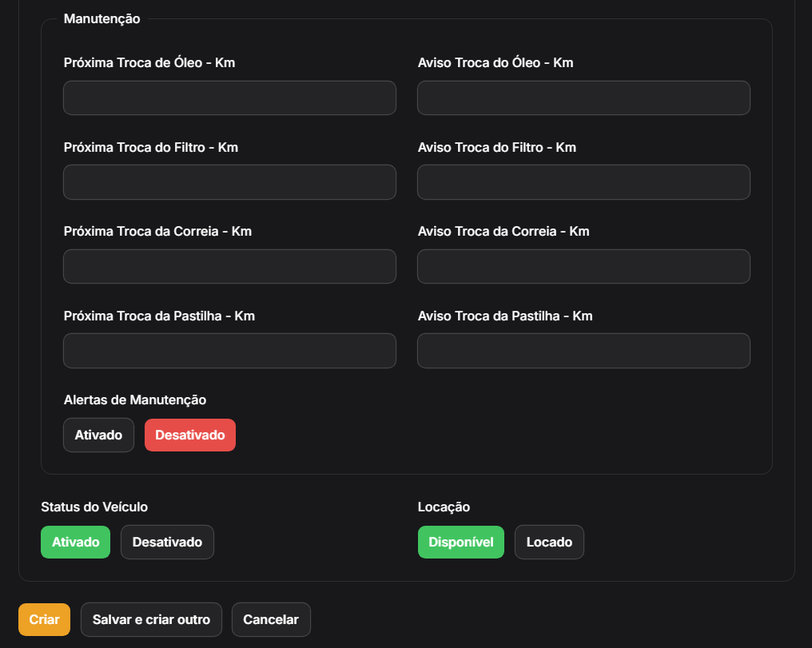Set Status do Veículo to Desativado
The image size is (812, 648).
click(167, 543)
